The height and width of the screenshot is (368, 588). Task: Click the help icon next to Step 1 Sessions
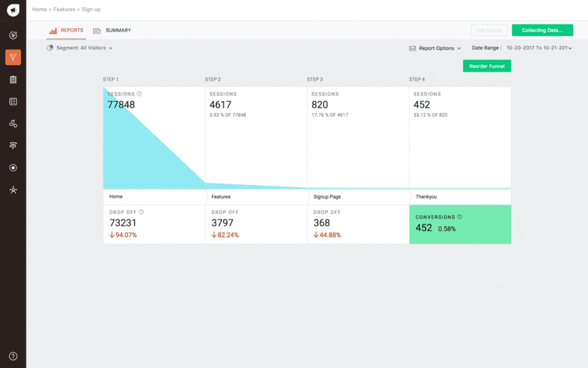[140, 94]
